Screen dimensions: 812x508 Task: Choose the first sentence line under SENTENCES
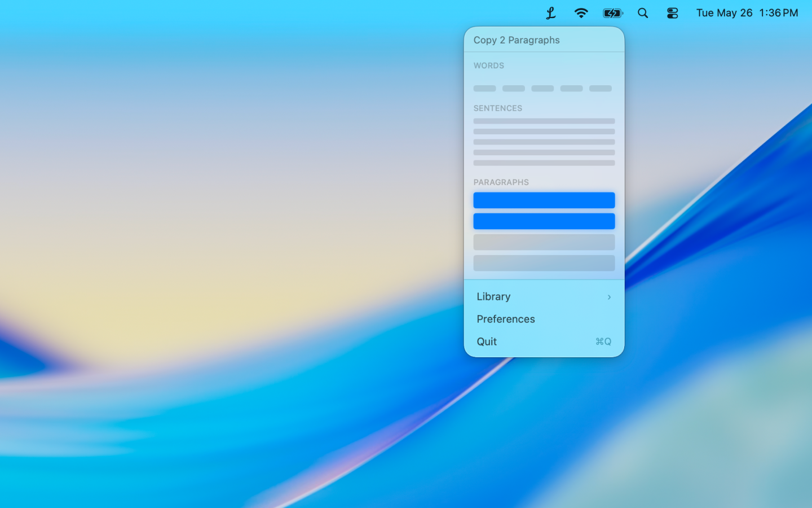point(544,121)
